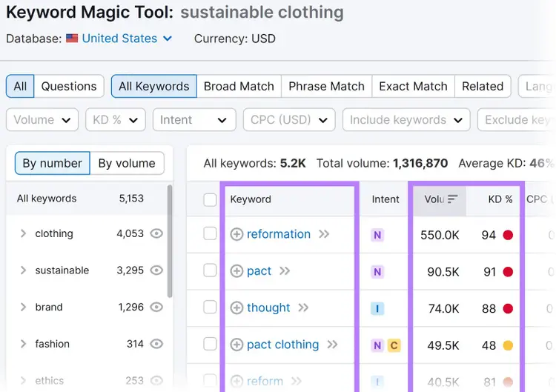Expand the fashion keyword group

[x=23, y=344]
